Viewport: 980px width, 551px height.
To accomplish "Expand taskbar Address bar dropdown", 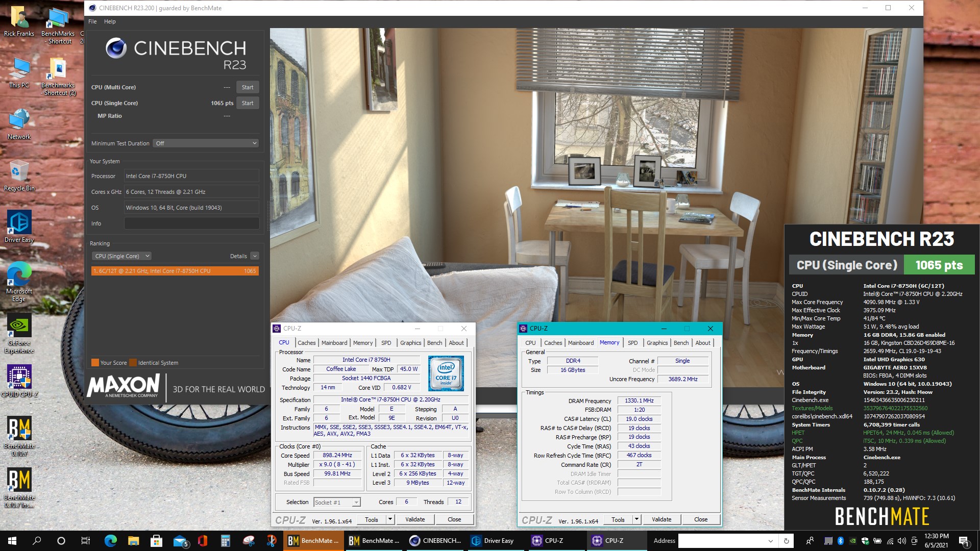I will coord(771,541).
